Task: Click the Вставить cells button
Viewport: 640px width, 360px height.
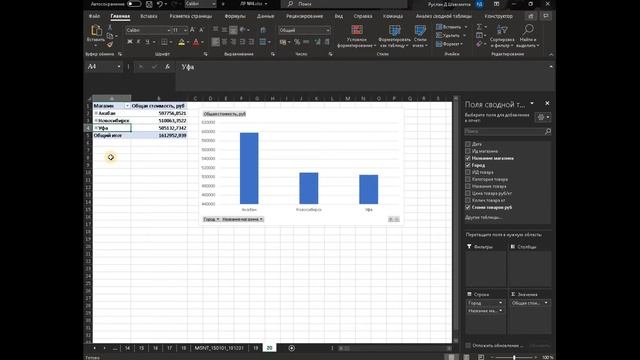Action: pos(451,27)
